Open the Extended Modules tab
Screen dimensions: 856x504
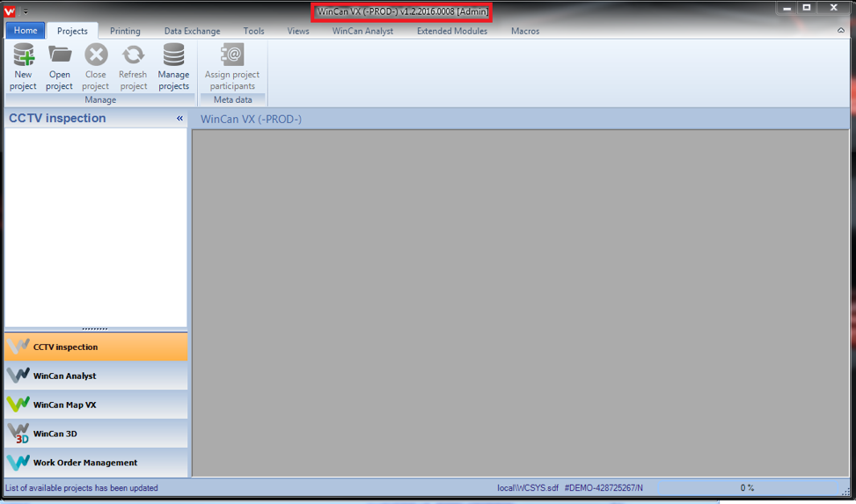[452, 31]
